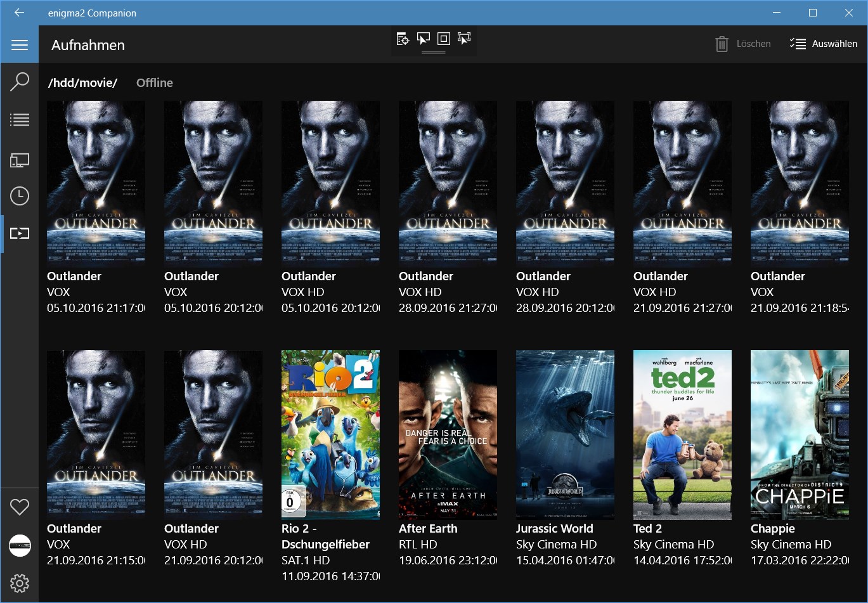Click date 11.09.2016 14:37 under Rio 2

(330, 576)
